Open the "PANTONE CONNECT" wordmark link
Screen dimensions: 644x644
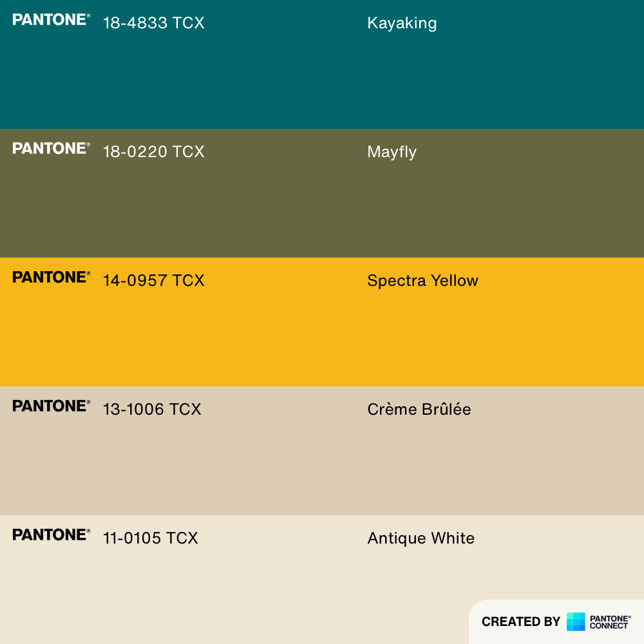(x=611, y=622)
